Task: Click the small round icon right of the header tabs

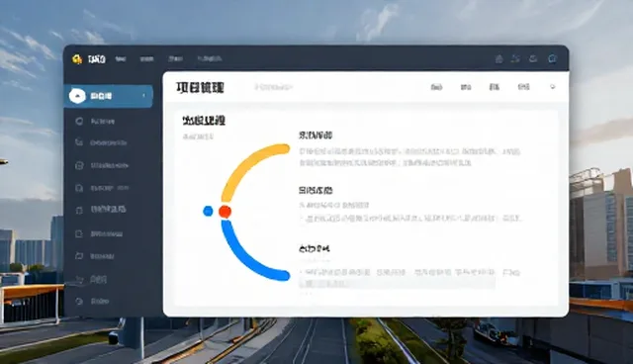Action: pos(553,87)
